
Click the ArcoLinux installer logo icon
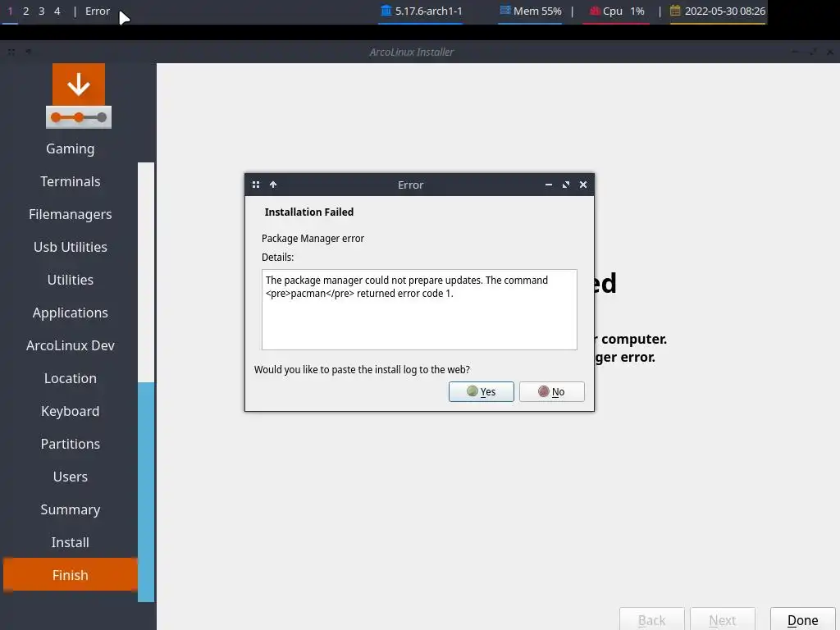(x=79, y=96)
